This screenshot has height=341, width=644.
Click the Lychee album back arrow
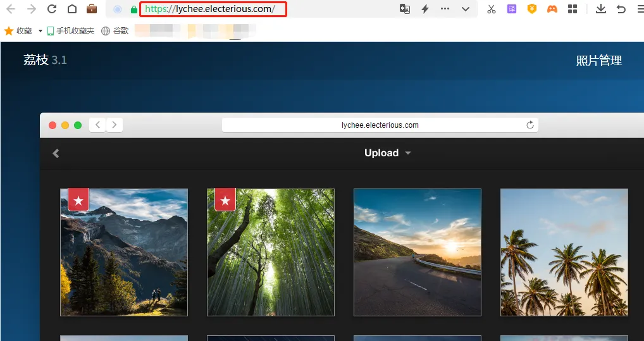(56, 153)
